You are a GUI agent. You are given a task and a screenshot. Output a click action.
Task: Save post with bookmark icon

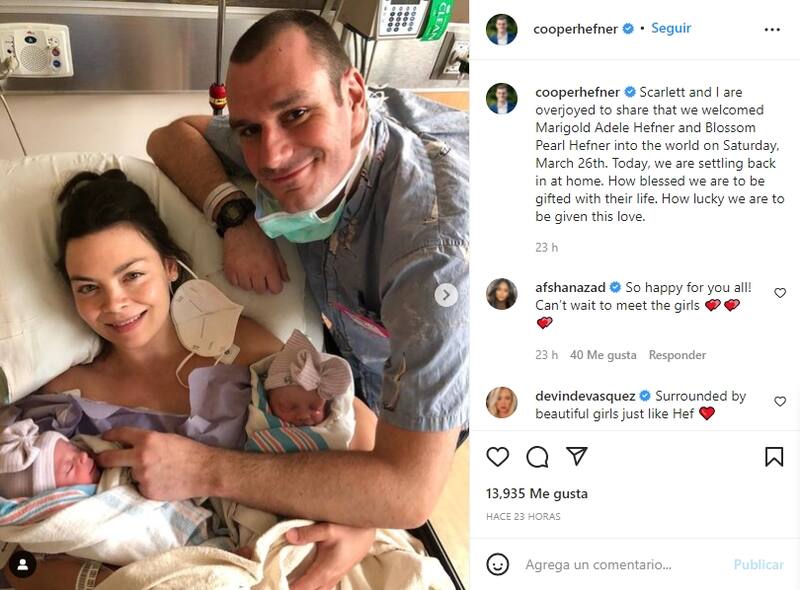tap(774, 456)
